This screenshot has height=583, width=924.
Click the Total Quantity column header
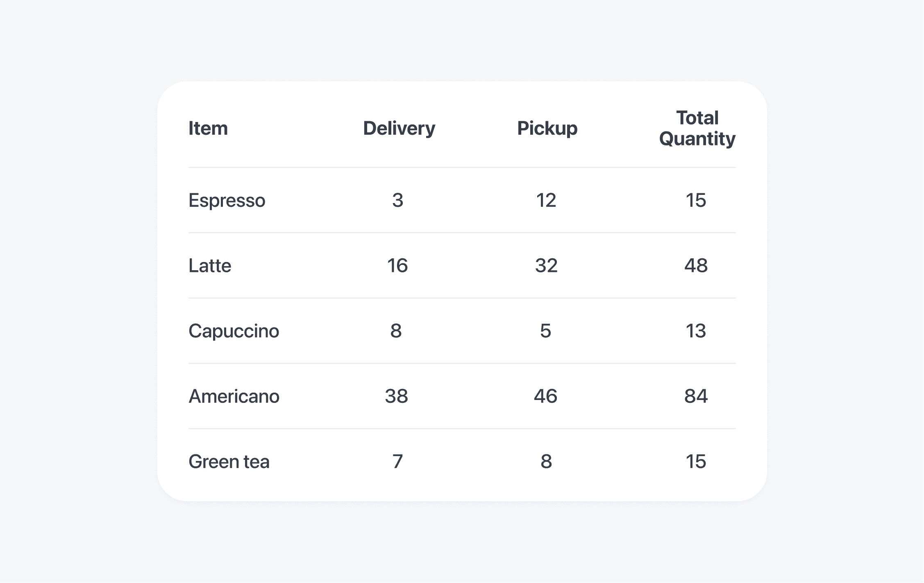(697, 128)
